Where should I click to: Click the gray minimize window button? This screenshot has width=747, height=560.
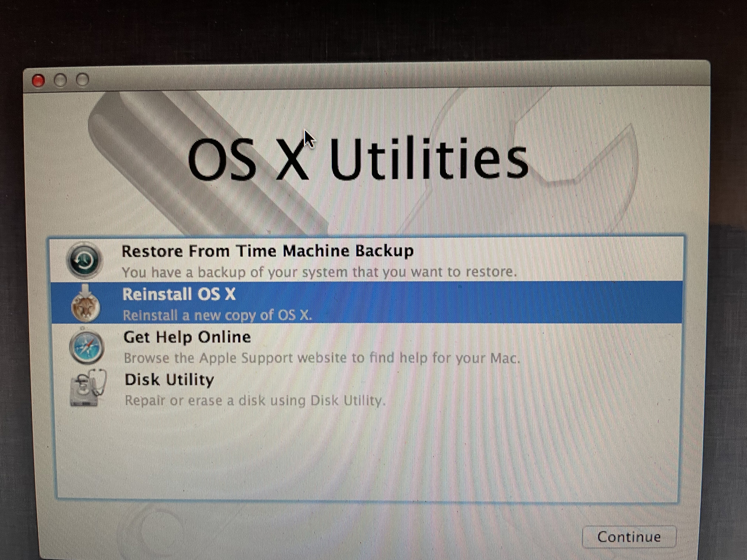[x=60, y=80]
